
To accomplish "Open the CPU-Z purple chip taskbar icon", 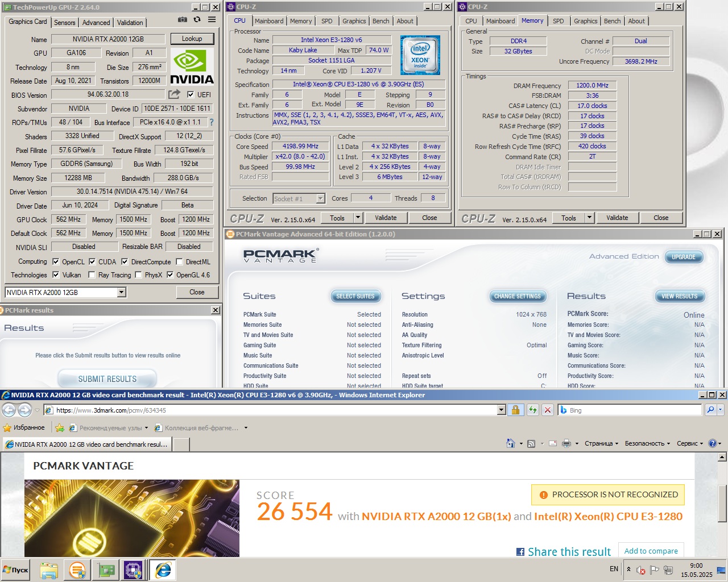I will tap(134, 570).
